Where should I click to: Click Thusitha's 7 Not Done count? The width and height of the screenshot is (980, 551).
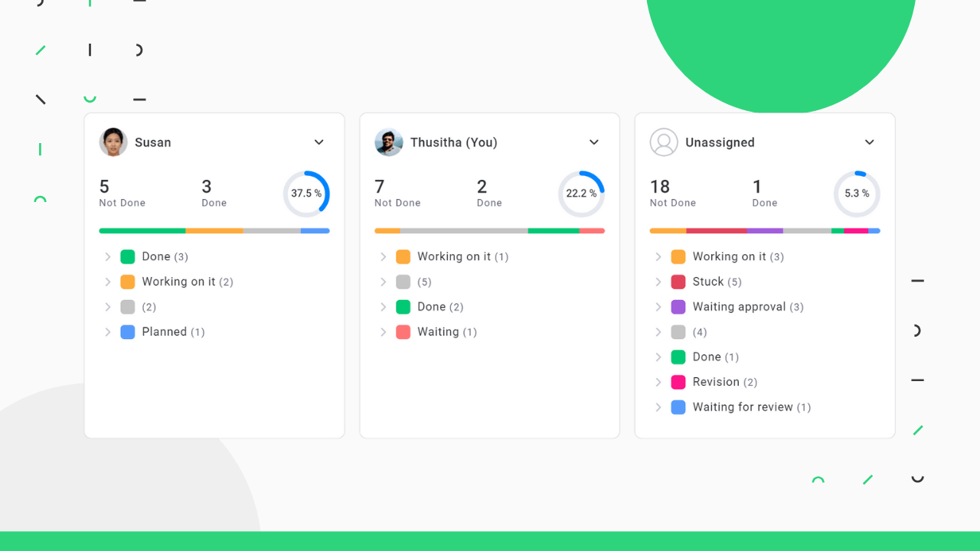coord(397,193)
